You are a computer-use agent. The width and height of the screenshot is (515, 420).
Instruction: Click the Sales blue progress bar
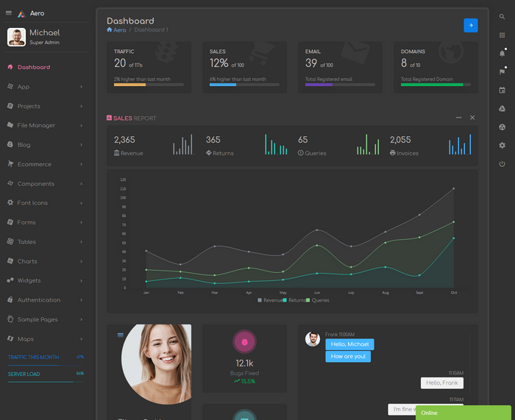244,85
